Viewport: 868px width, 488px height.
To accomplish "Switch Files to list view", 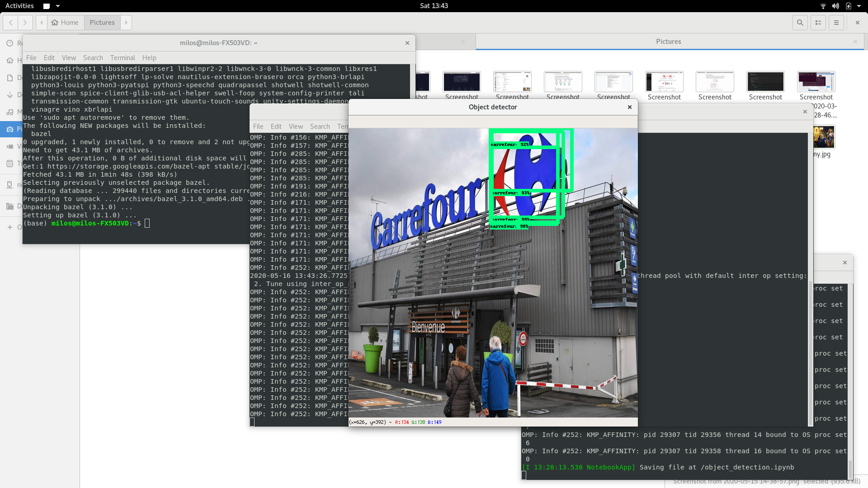I will pos(818,22).
